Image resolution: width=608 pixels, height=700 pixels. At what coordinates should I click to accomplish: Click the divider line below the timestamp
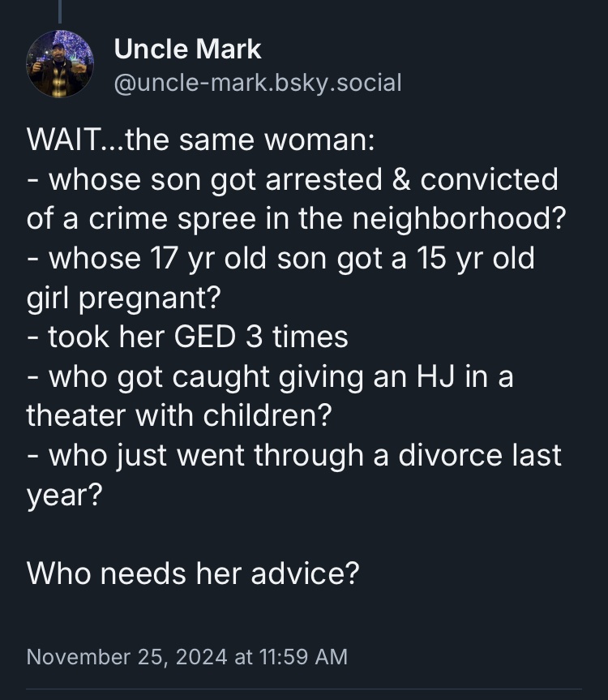click(304, 689)
